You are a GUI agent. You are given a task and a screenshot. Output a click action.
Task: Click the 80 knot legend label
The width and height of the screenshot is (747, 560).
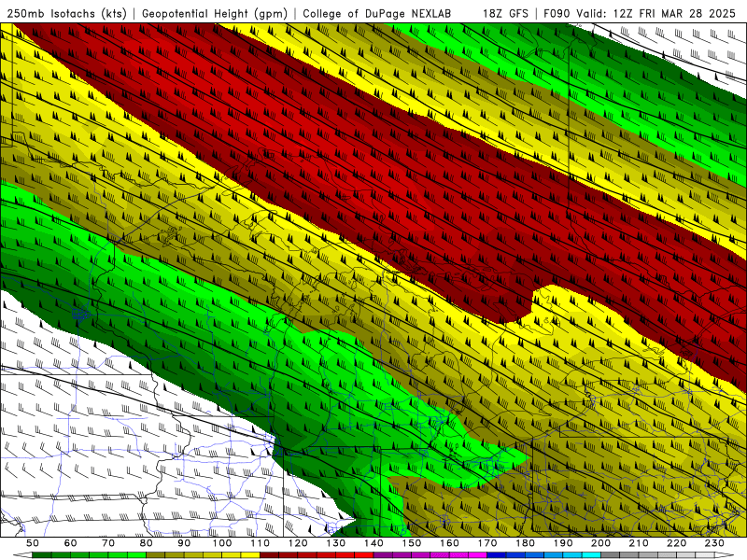(x=147, y=543)
